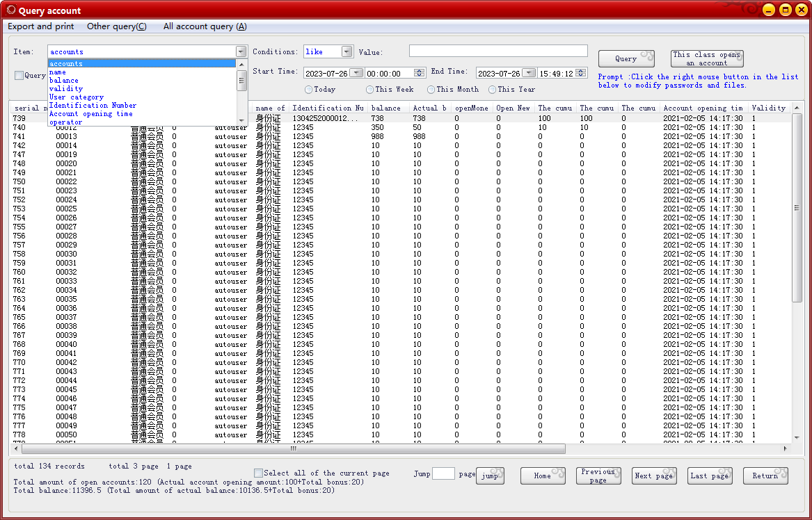Click the Jump page number field
The width and height of the screenshot is (812, 520).
pos(443,473)
